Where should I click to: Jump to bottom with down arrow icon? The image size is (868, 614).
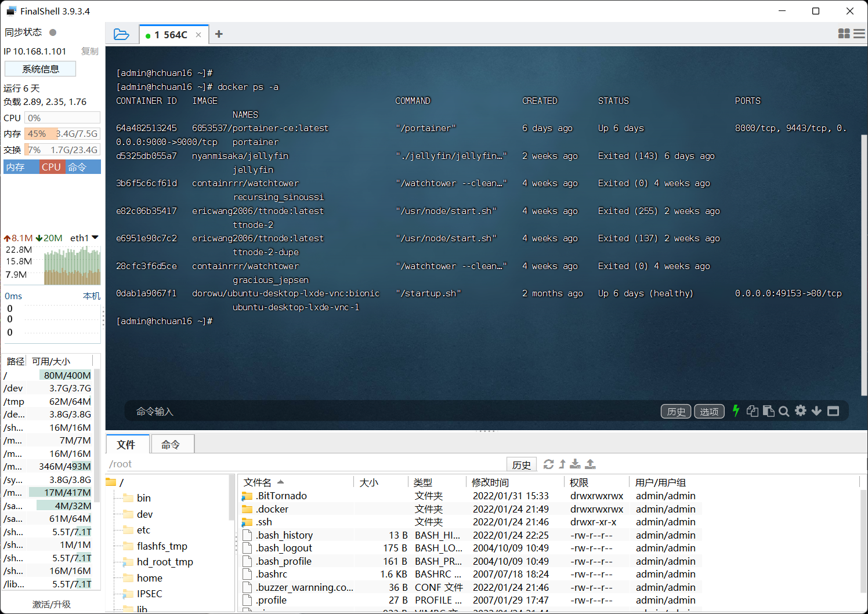point(816,411)
